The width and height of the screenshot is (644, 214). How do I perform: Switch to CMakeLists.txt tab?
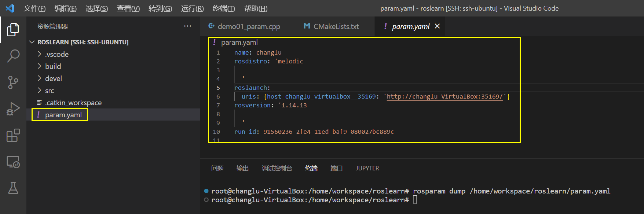(x=335, y=26)
